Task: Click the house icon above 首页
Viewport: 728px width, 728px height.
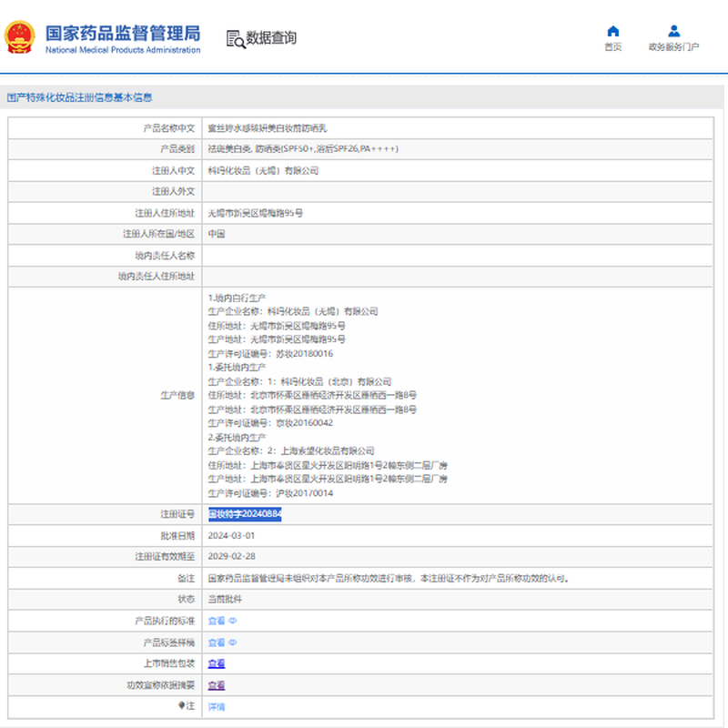Action: pos(612,31)
